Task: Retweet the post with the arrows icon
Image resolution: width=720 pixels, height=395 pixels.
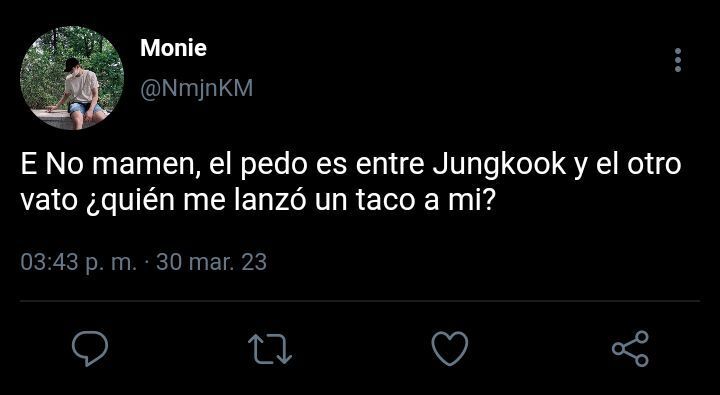Action: coord(270,349)
